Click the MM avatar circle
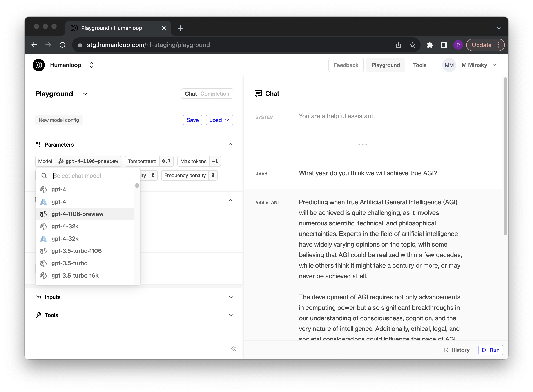This screenshot has width=533, height=392. coord(449,65)
